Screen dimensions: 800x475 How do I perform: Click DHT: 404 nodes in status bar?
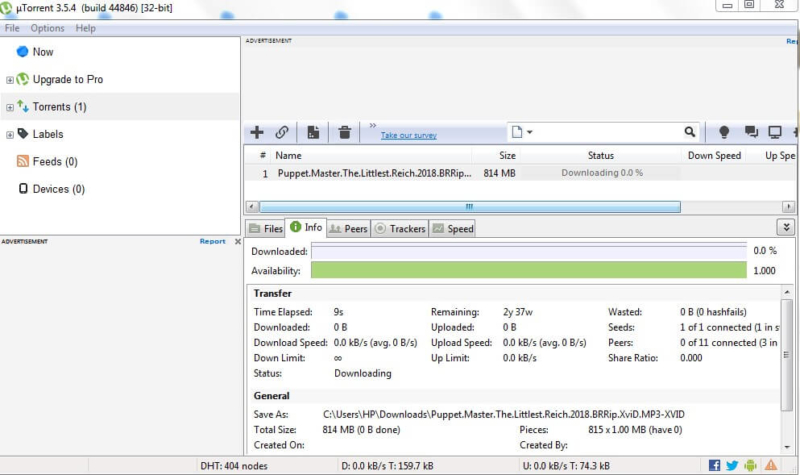click(234, 466)
